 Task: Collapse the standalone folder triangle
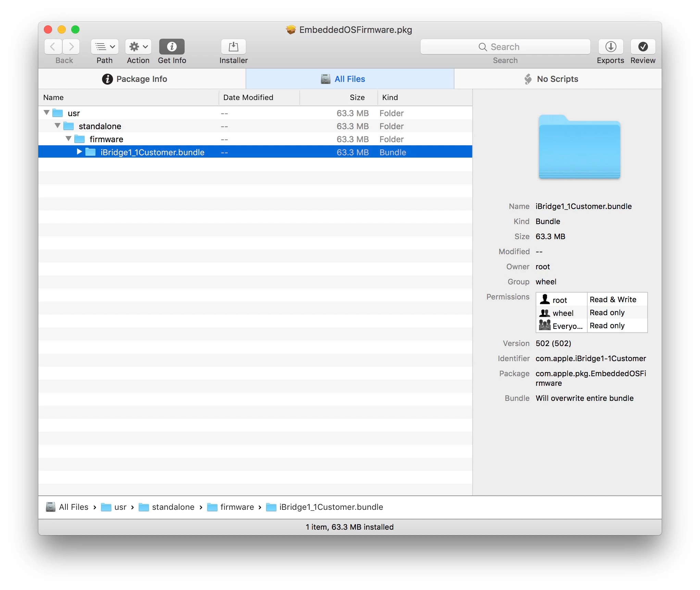[58, 125]
